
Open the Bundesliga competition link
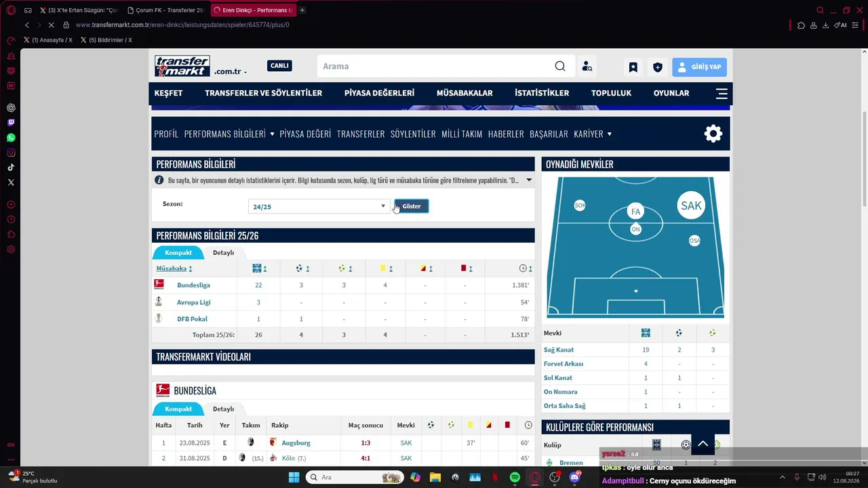[193, 285]
